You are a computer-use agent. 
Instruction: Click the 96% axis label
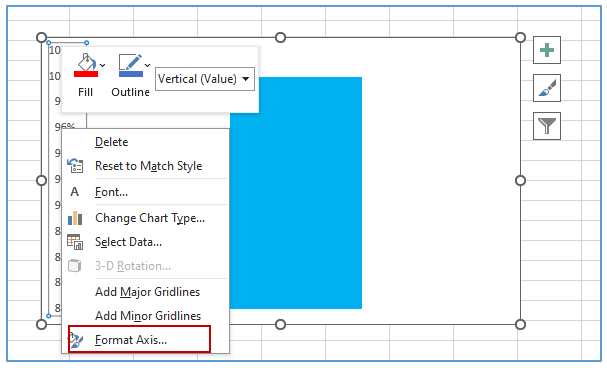pos(65,126)
